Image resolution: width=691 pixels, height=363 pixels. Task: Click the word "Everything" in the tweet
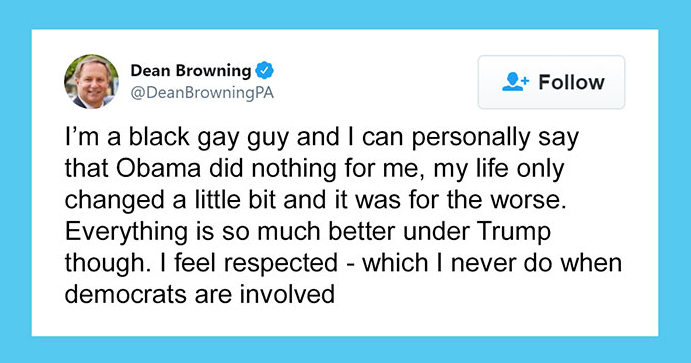coord(126,233)
